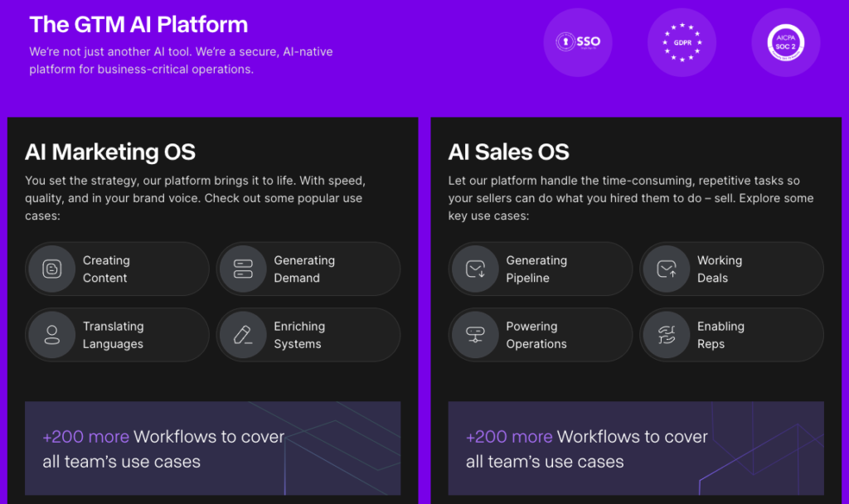Click the Generating Demand icon
This screenshot has width=849, height=504.
243,269
